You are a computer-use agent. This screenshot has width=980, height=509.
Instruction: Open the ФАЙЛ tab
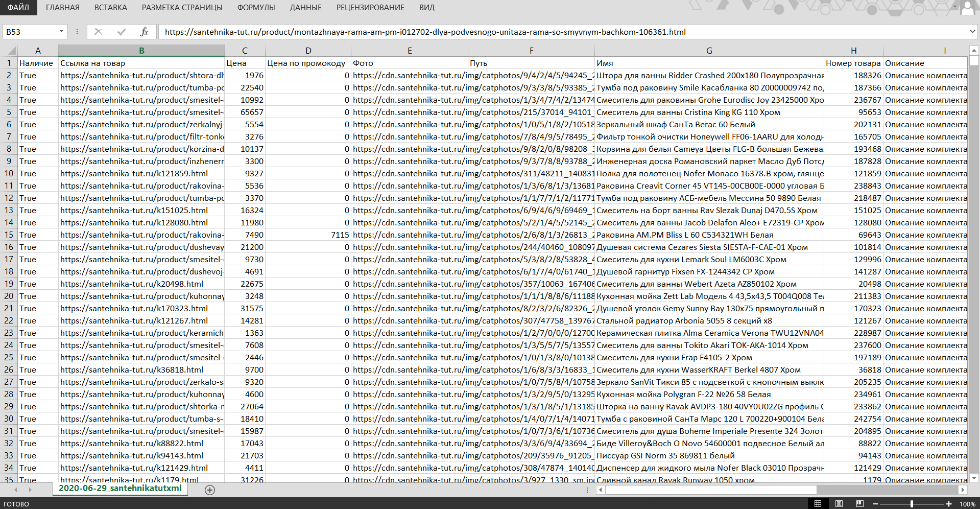18,8
